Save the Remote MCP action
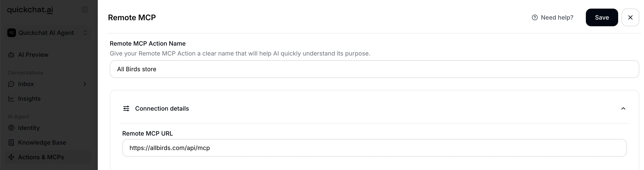This screenshot has height=170, width=644. (602, 17)
